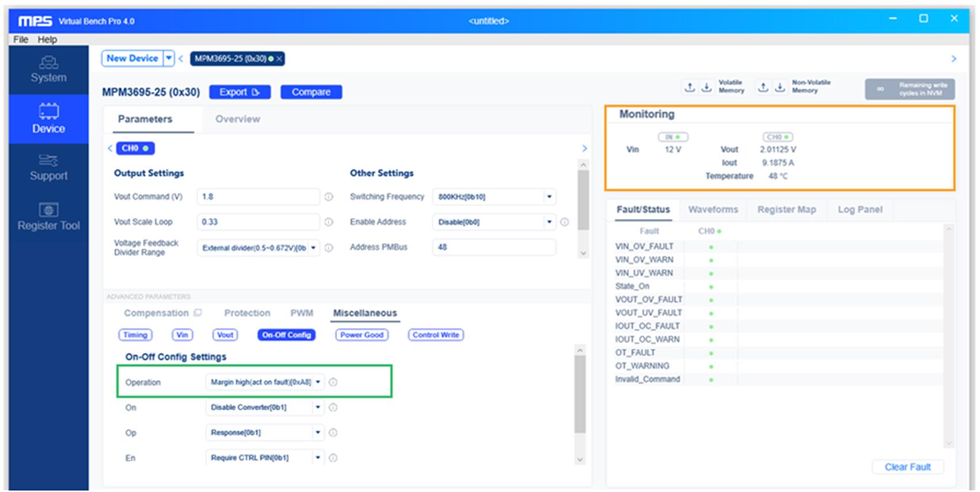980x492 pixels.
Task: Click the On-Off Config settings vertical scrollbar
Action: click(580, 395)
